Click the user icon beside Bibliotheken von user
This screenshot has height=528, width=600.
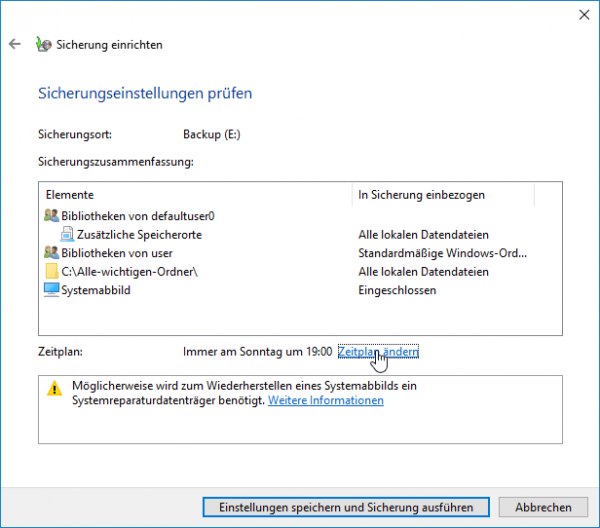pyautogui.click(x=52, y=253)
